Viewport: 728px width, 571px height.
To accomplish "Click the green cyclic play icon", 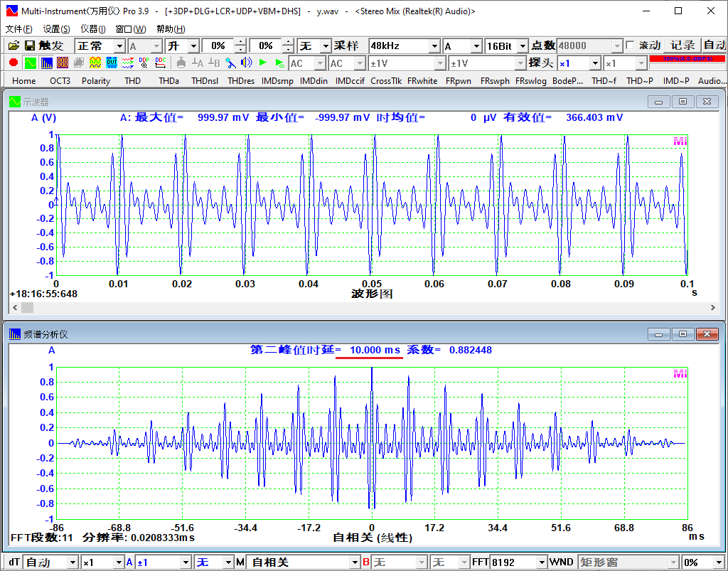I will tap(279, 62).
